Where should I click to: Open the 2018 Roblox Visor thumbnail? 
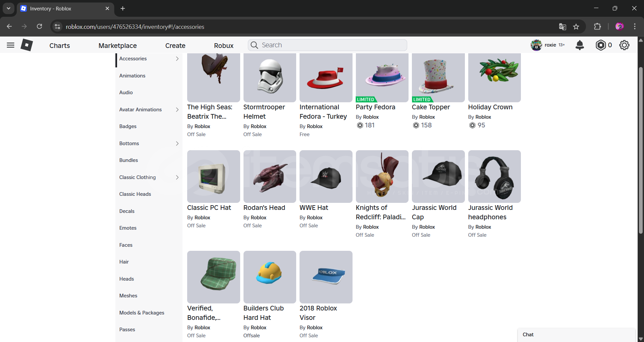326,277
